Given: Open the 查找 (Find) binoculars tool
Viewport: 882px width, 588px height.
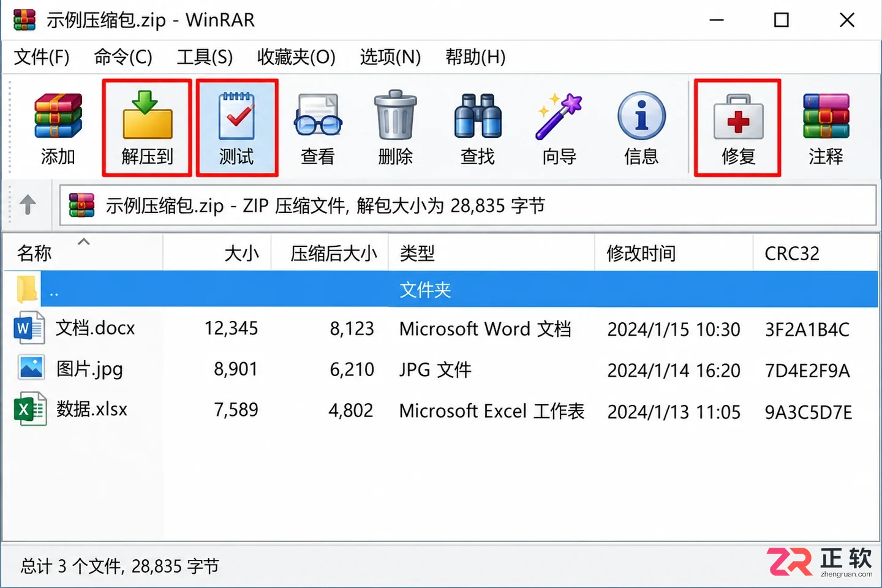Looking at the screenshot, I should click(478, 128).
